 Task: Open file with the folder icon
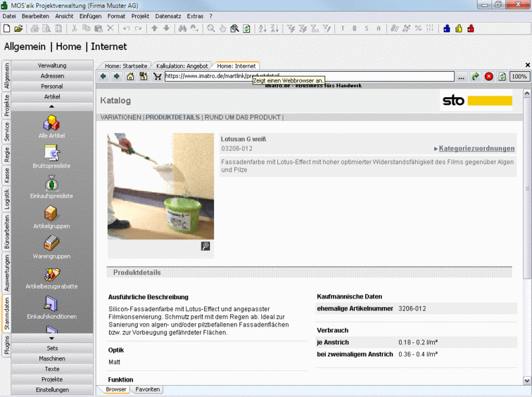19,29
